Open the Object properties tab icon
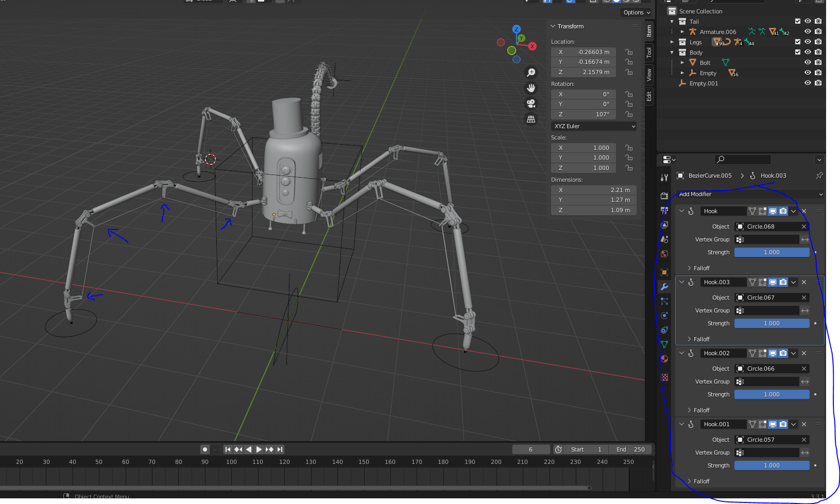840x504 pixels. pyautogui.click(x=664, y=272)
